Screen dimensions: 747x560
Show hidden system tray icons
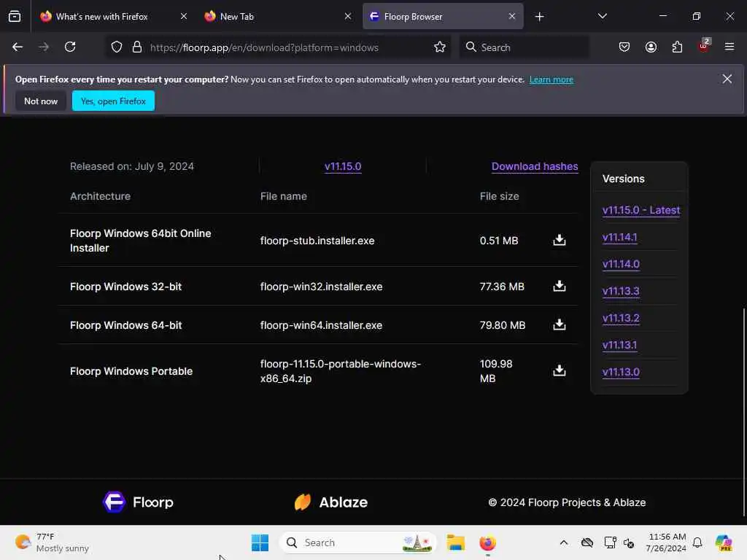(564, 542)
